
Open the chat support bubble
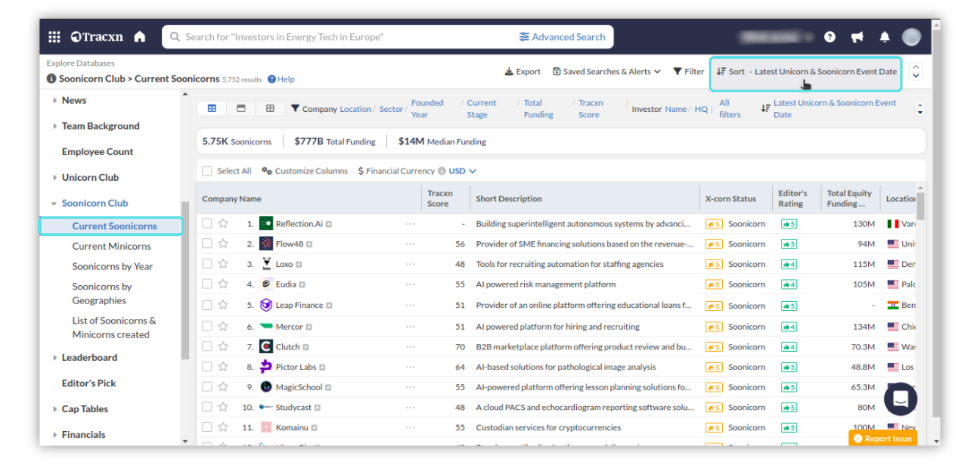(900, 399)
